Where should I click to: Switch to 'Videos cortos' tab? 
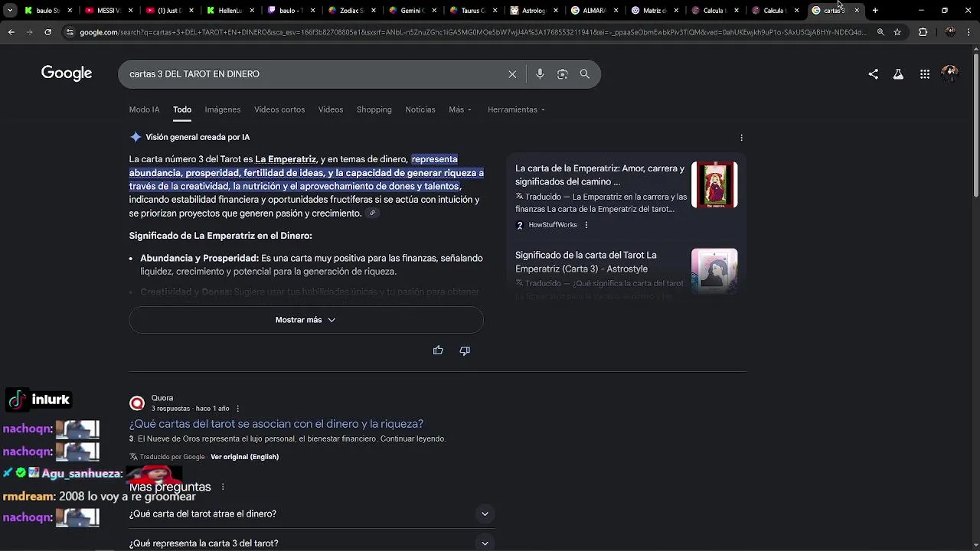pyautogui.click(x=279, y=109)
